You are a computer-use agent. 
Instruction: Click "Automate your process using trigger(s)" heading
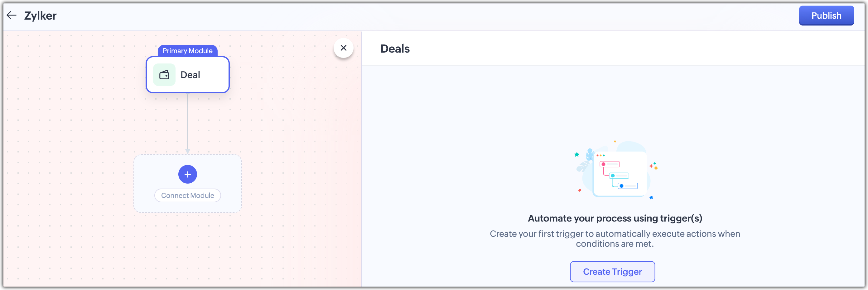coord(615,218)
